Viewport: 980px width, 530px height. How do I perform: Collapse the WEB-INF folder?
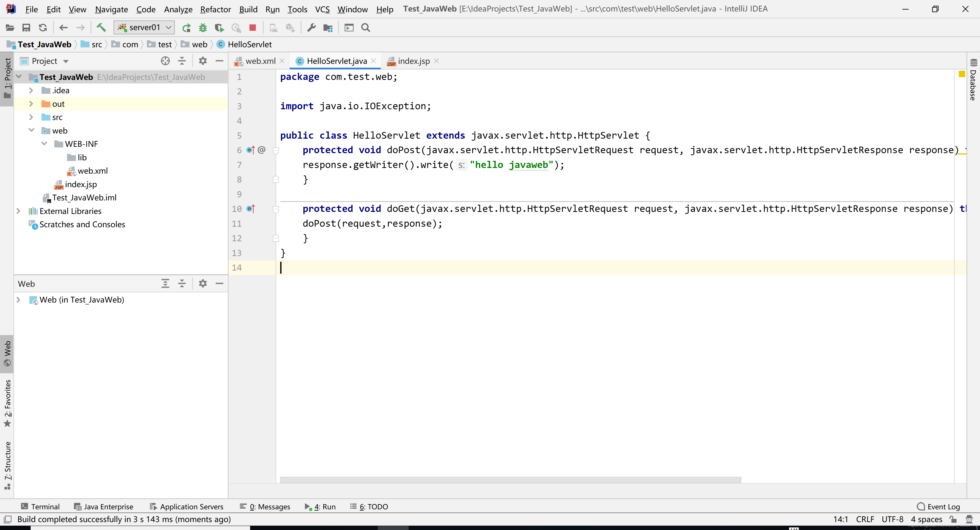point(44,144)
